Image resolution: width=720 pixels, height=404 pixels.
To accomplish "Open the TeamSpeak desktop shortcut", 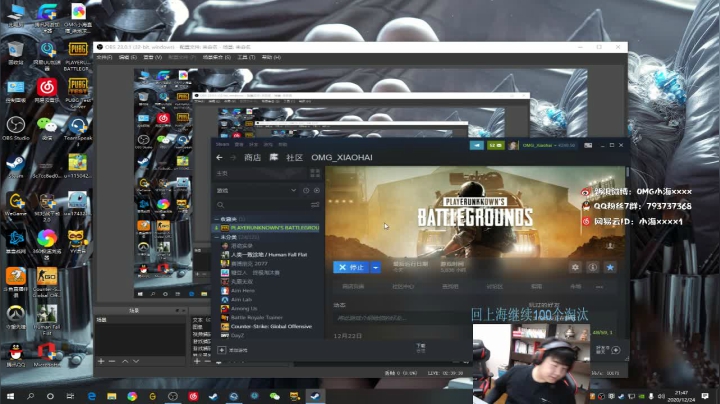I will pyautogui.click(x=78, y=130).
